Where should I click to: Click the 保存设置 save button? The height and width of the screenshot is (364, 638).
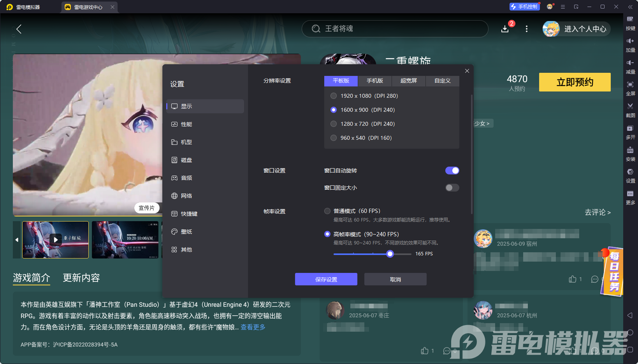[326, 279]
